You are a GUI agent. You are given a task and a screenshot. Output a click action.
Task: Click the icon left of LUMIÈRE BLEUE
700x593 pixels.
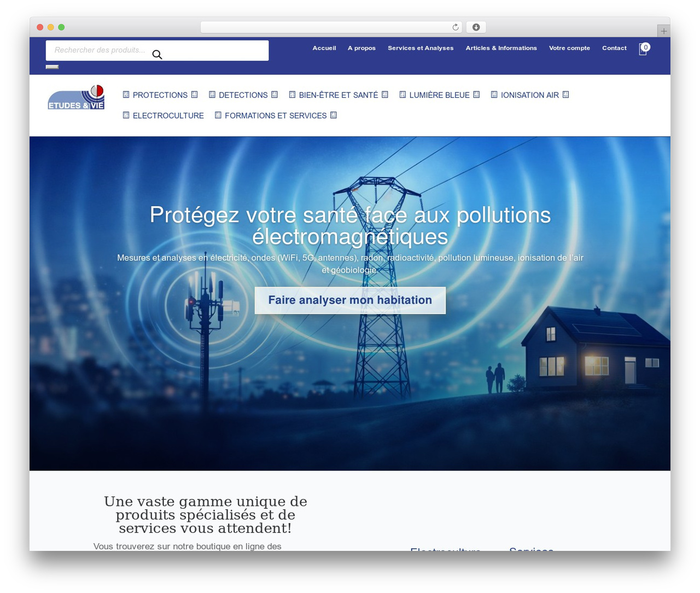point(402,95)
